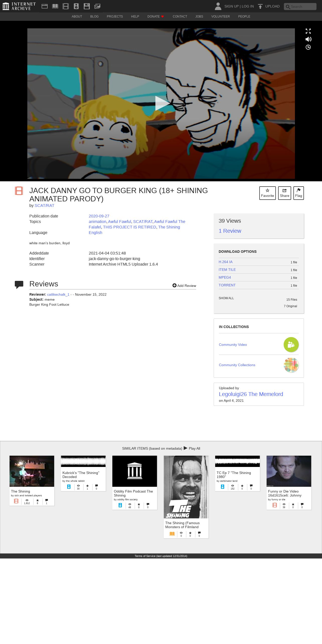The width and height of the screenshot is (322, 644).
Task: Open the Web (Wayback) media icon
Action: [x=45, y=6]
